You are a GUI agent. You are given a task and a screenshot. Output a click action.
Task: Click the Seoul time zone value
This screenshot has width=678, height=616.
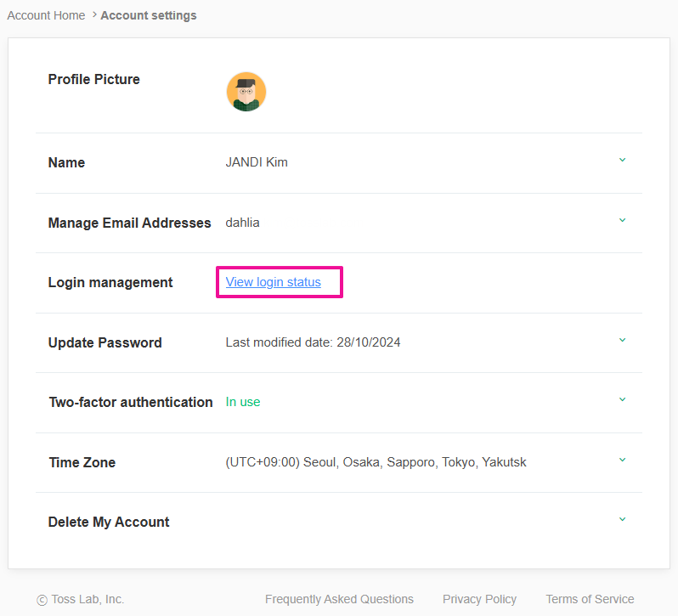point(376,462)
